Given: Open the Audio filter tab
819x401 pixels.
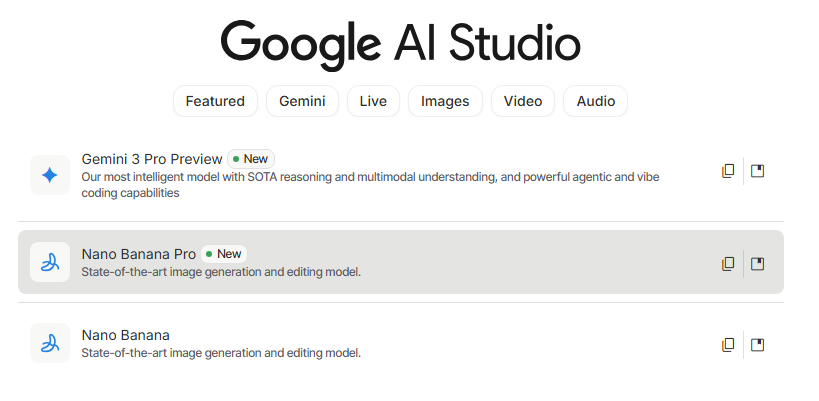Looking at the screenshot, I should [595, 101].
